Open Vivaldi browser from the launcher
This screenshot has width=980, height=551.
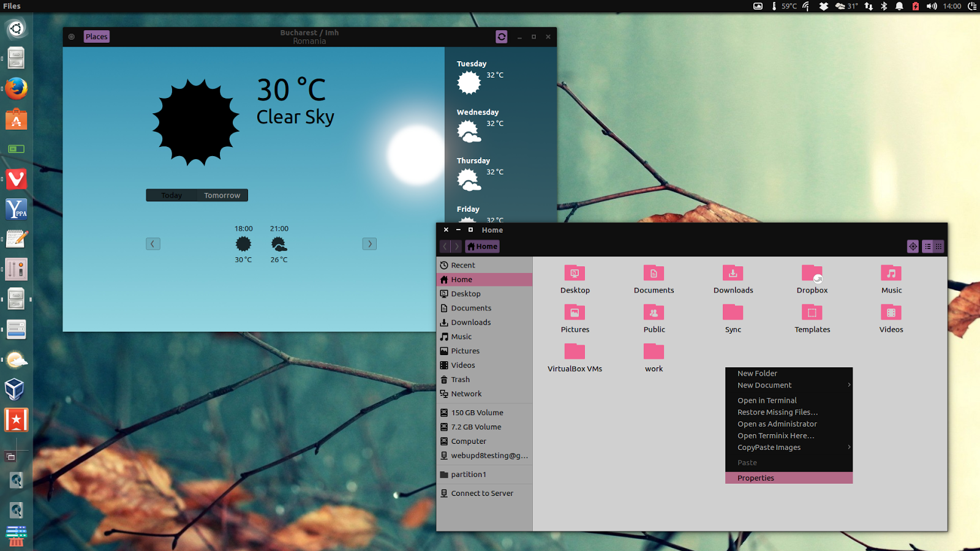point(16,179)
